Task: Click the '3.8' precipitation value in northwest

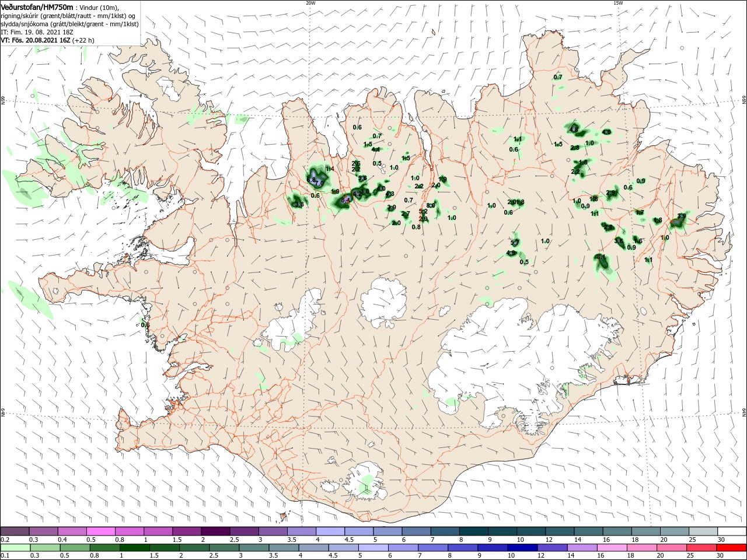Action: coord(299,204)
